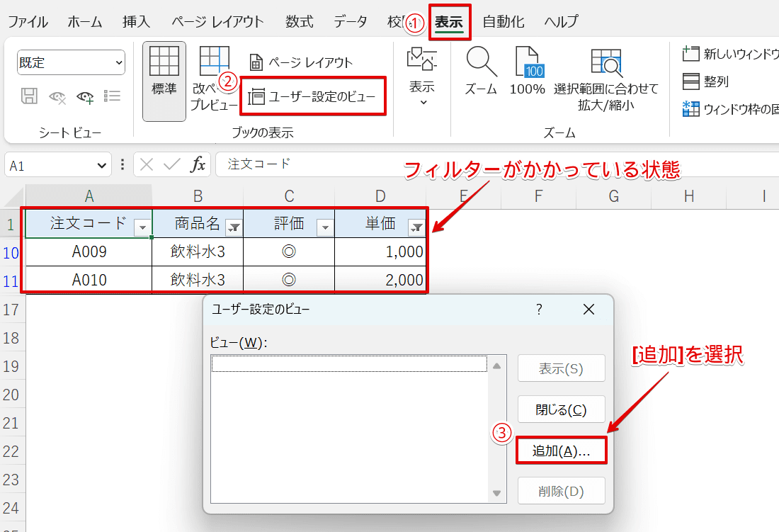The width and height of the screenshot is (779, 532).
Task: Open filter dropdown for 評価
Action: pos(326,227)
